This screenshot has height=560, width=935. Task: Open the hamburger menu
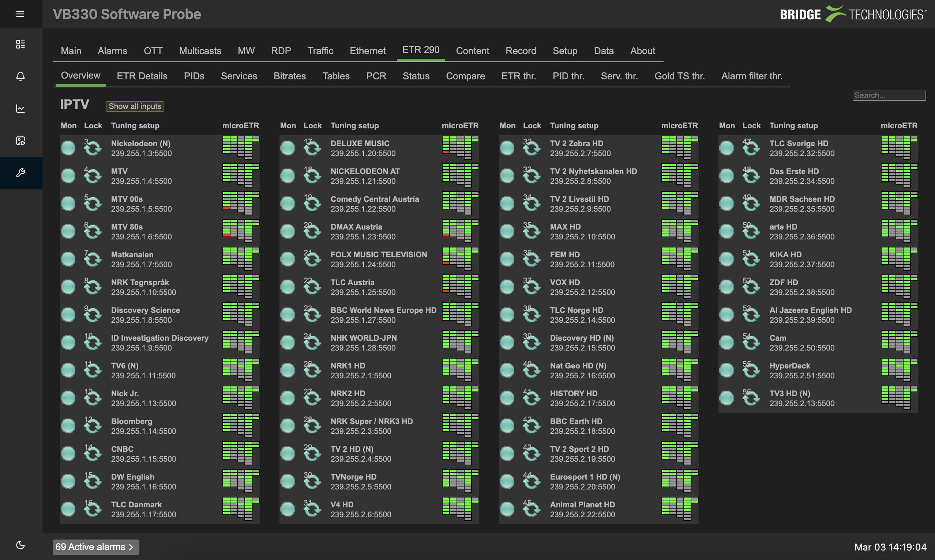click(20, 14)
